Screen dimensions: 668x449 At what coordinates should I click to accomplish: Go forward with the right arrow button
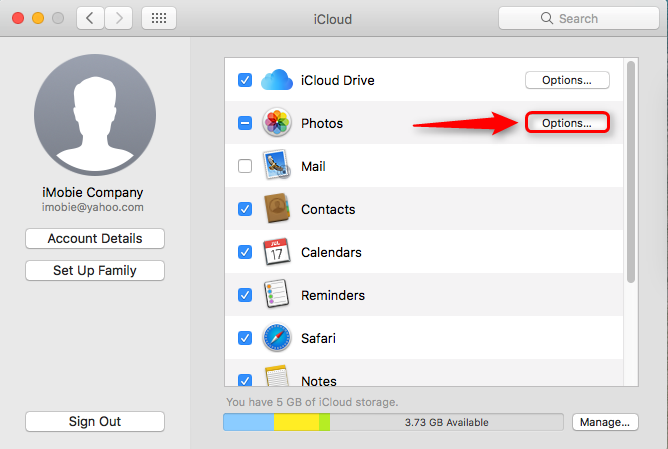coord(118,18)
